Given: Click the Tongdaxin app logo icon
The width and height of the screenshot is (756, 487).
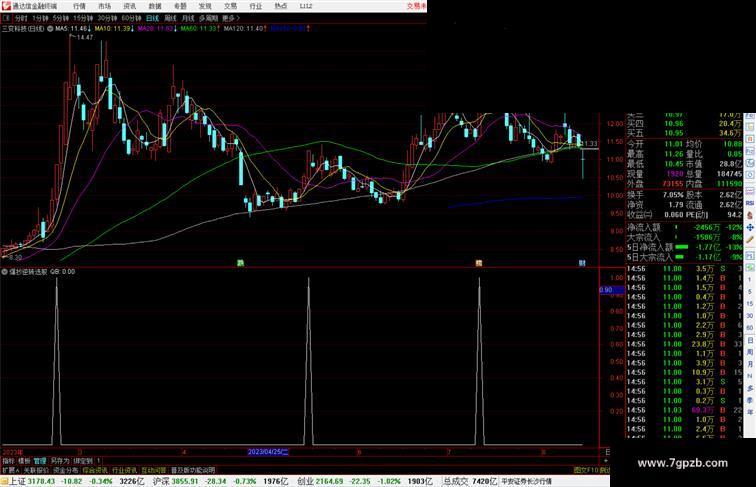Looking at the screenshot, I should (6, 6).
